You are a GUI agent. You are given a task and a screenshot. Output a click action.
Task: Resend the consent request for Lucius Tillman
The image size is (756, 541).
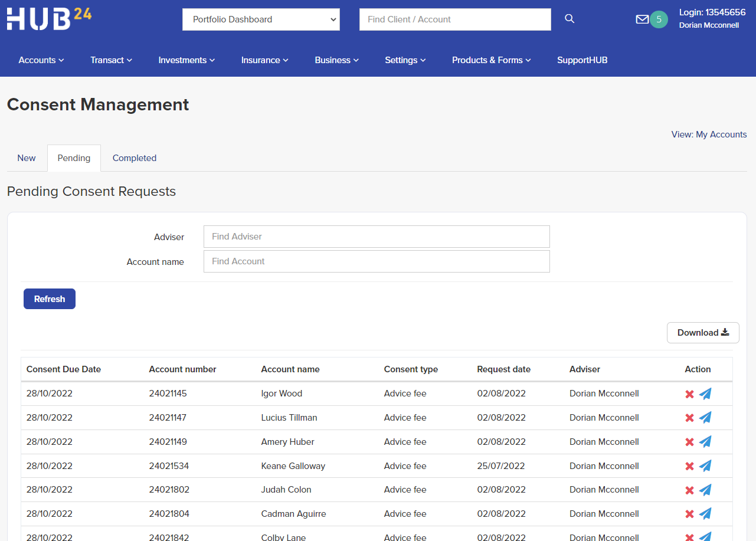pos(705,417)
